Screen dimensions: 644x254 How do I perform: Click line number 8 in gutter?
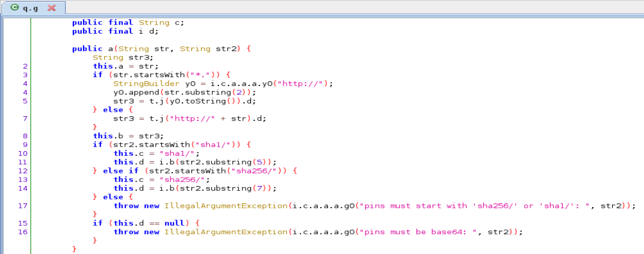click(25, 135)
